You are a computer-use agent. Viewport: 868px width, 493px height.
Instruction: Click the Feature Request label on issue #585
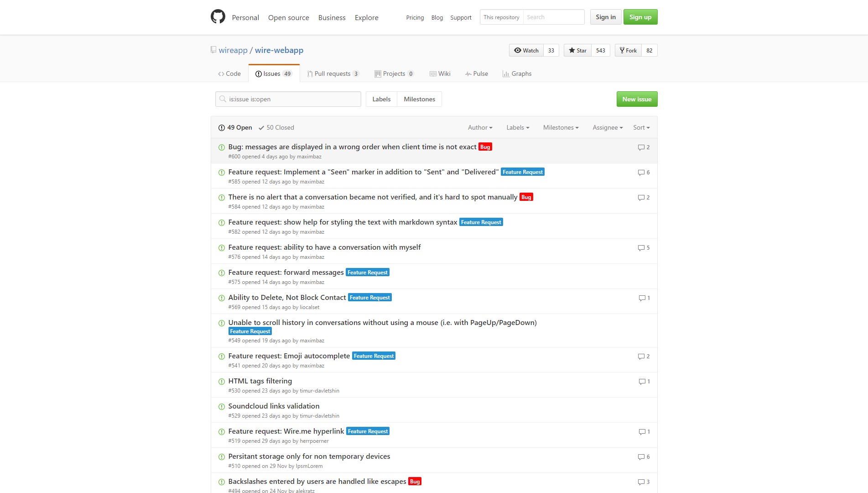(523, 172)
